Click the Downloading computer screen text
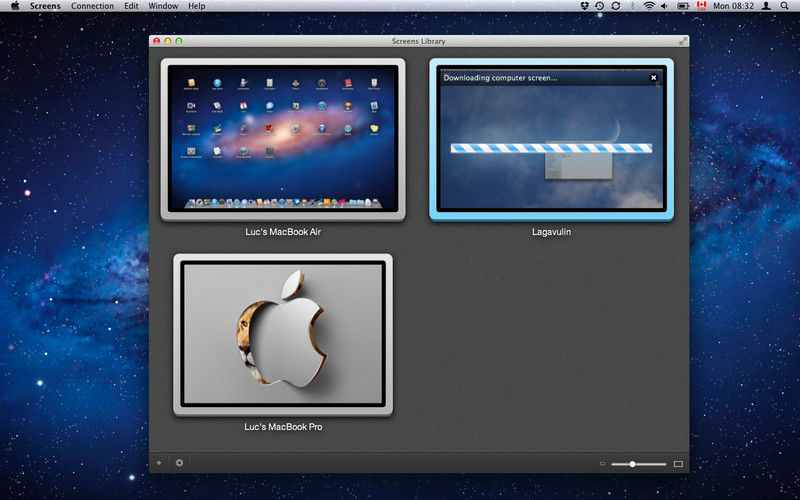 tap(501, 78)
